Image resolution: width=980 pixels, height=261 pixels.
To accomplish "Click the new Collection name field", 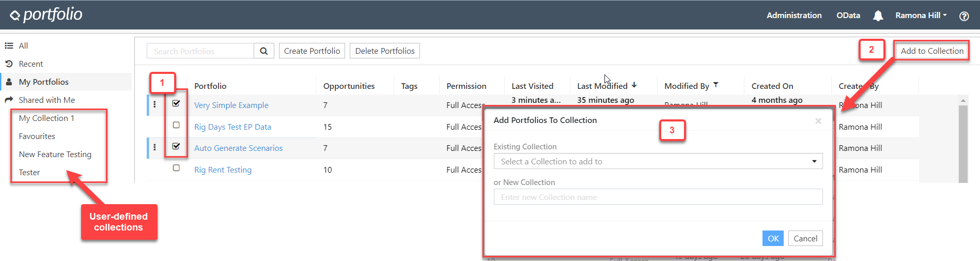I will click(x=658, y=197).
